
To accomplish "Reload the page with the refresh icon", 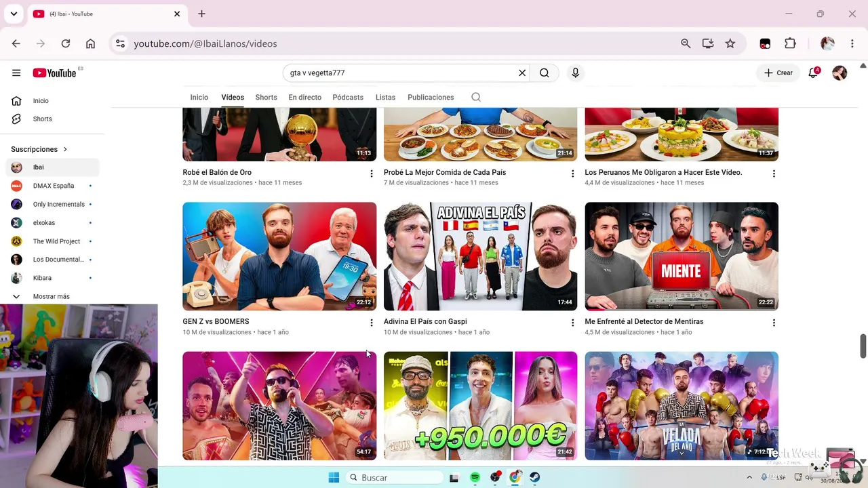I will tap(66, 43).
